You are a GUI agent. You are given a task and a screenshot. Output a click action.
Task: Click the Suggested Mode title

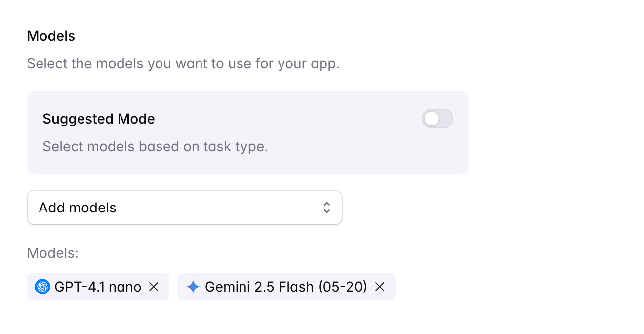(99, 119)
